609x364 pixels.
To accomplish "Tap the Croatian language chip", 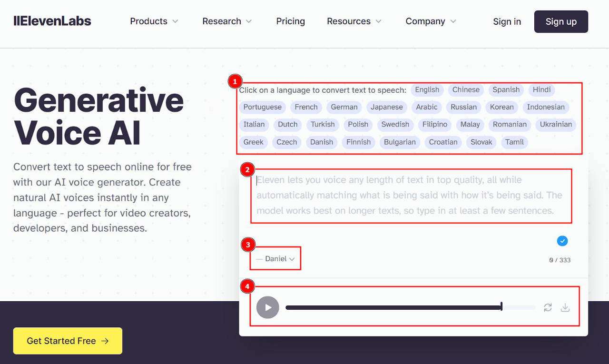I will tap(443, 142).
